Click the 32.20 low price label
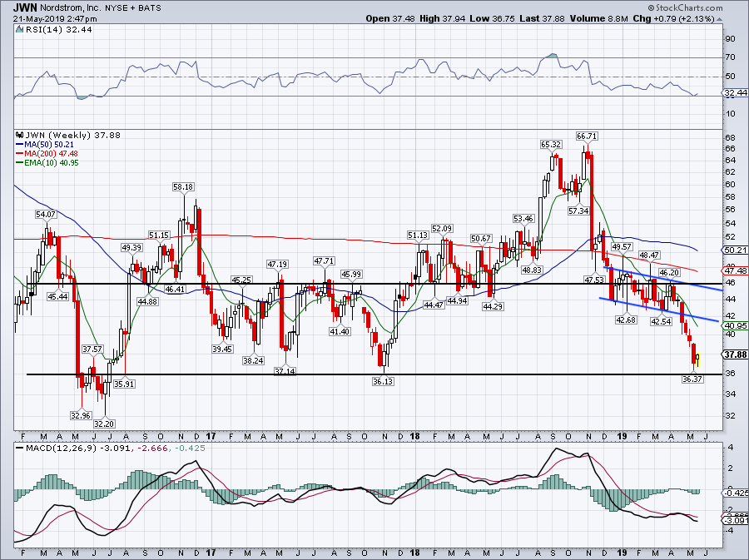 click(x=104, y=424)
